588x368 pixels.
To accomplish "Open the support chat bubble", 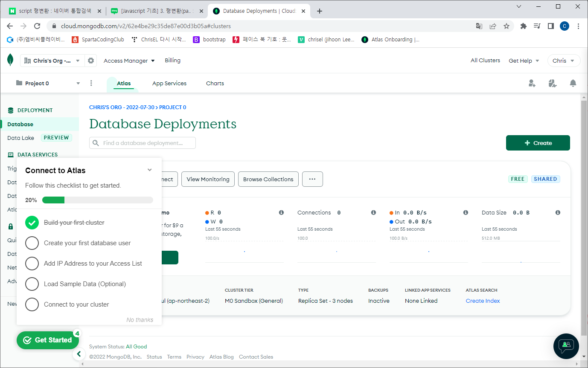I will [566, 346].
